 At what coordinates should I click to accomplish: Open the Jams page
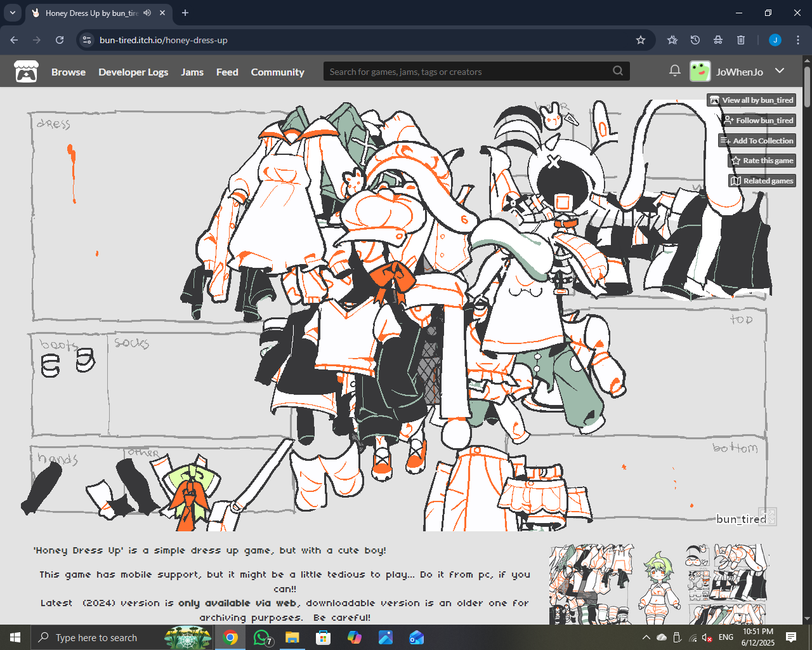tap(192, 72)
